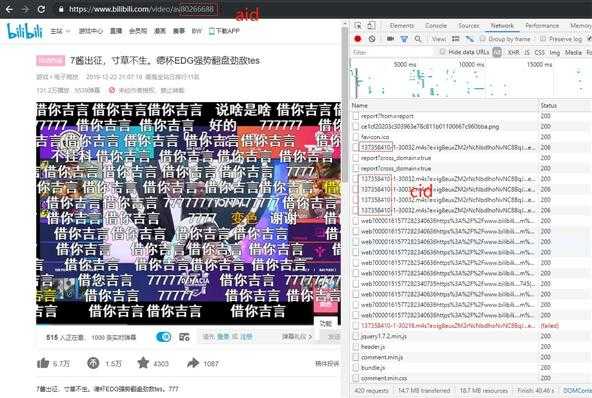Clear the network log

coord(372,39)
